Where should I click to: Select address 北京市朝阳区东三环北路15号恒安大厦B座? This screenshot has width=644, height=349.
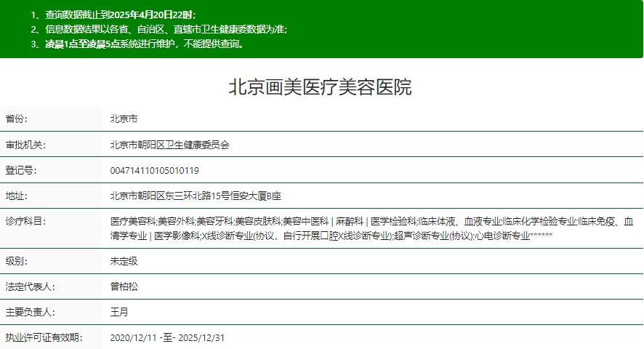click(x=196, y=196)
